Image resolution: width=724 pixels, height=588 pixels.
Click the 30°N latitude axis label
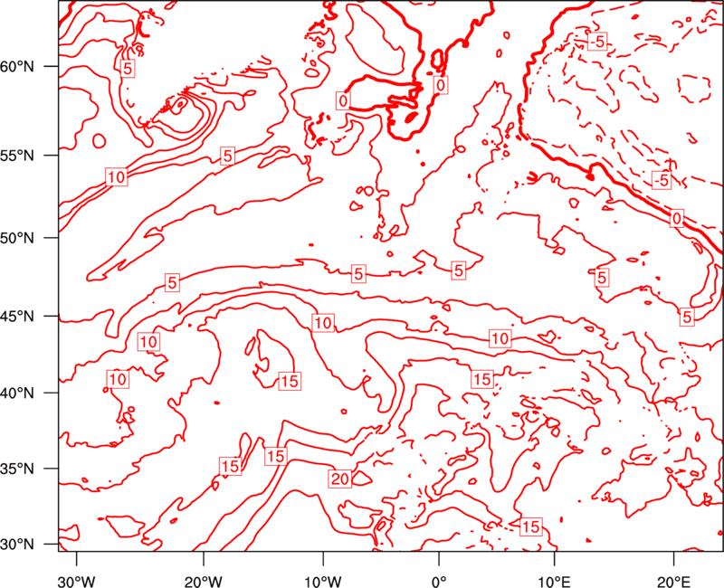[x=17, y=545]
